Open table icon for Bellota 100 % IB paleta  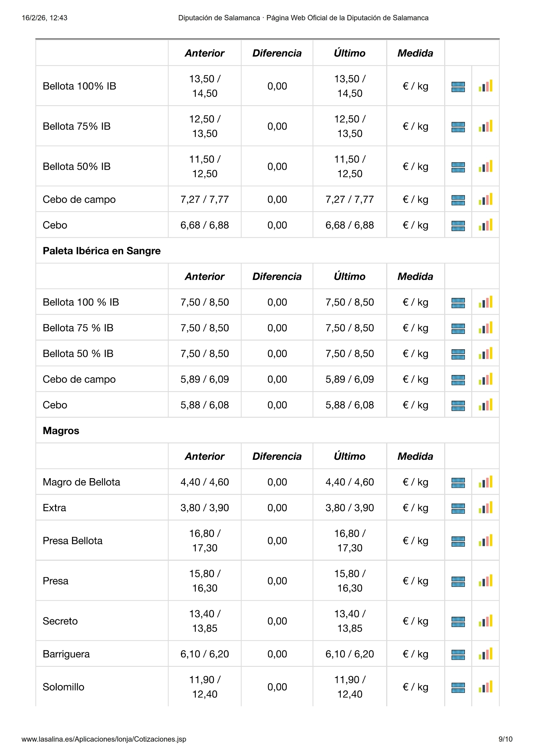458,303
